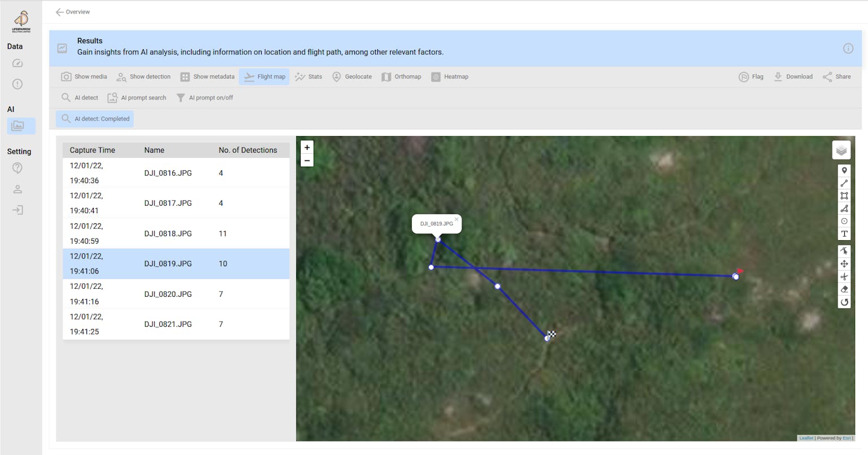
Task: Open the Show metadata panel
Action: click(x=207, y=76)
